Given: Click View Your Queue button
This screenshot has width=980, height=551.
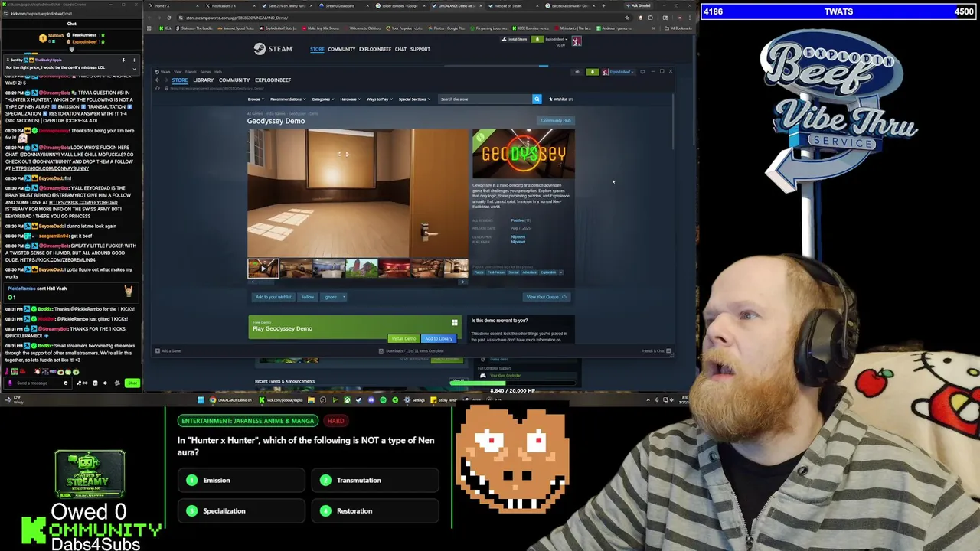Looking at the screenshot, I should [546, 297].
